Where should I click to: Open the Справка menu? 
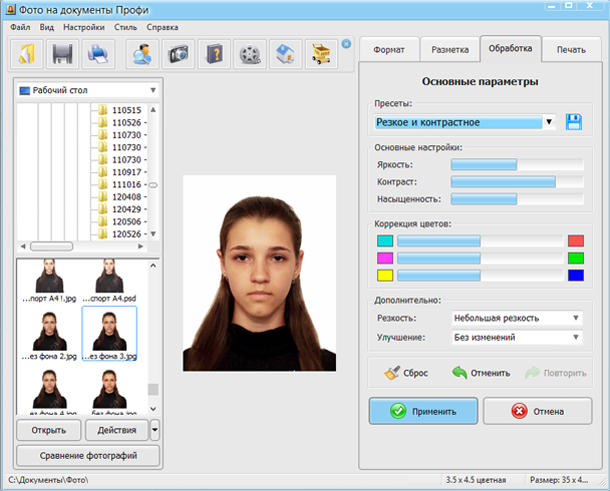point(162,27)
